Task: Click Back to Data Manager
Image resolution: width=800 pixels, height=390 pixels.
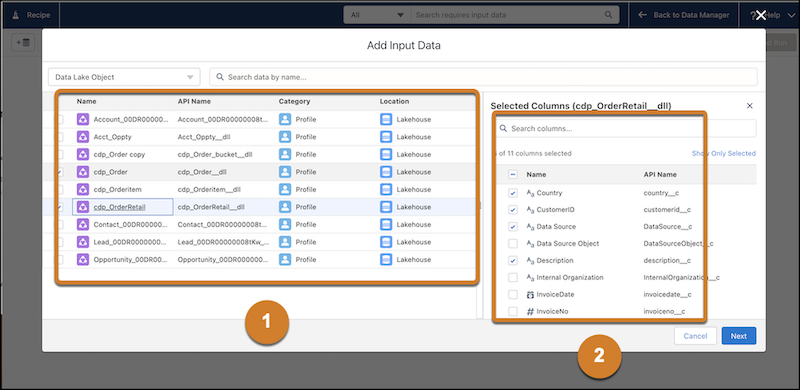Action: [684, 15]
